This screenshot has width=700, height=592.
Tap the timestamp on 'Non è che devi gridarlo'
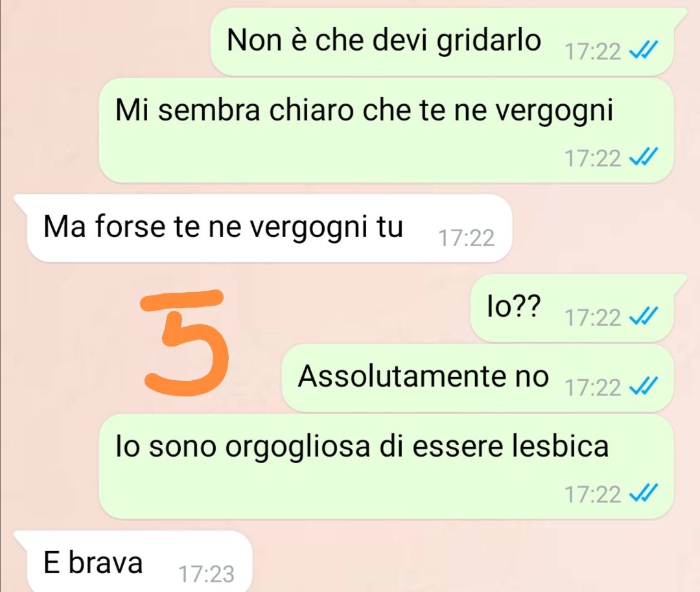(593, 51)
